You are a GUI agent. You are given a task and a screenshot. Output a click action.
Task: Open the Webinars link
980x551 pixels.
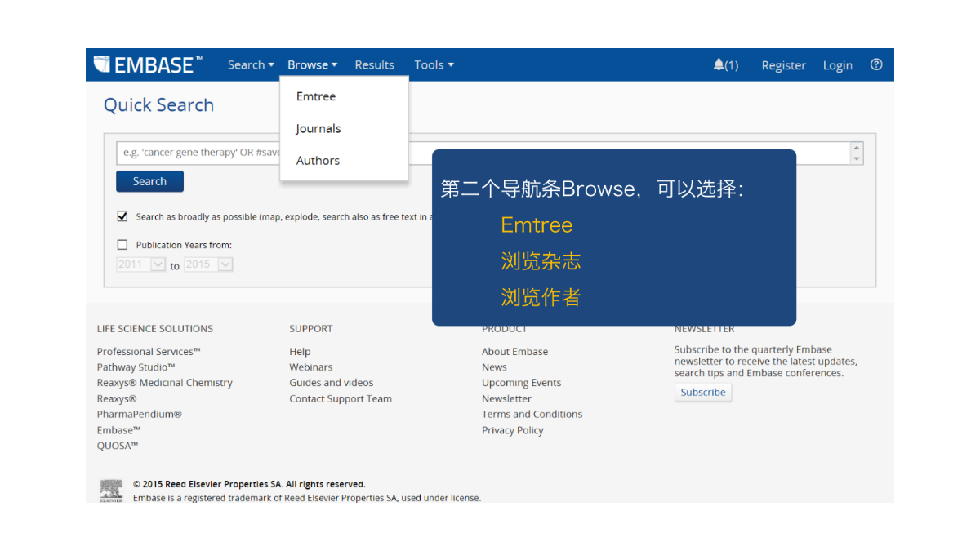pos(310,367)
